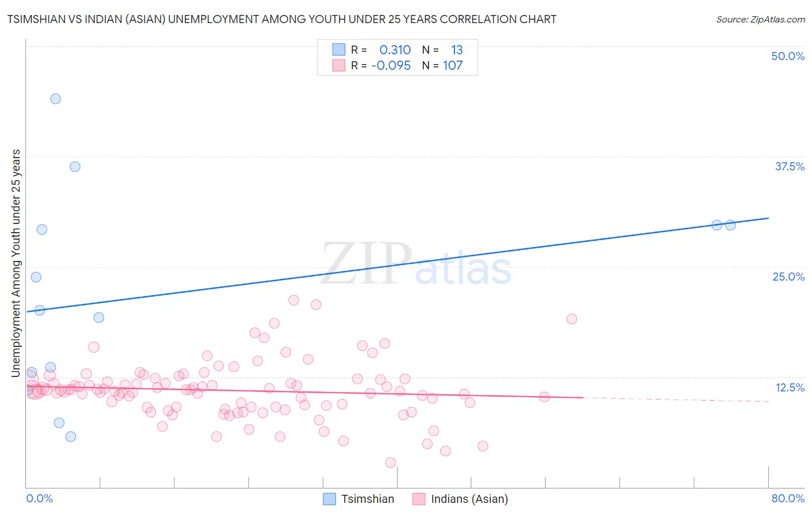812x515 pixels.
Task: Click the rightmost pink Indian data point
Action: (x=572, y=319)
